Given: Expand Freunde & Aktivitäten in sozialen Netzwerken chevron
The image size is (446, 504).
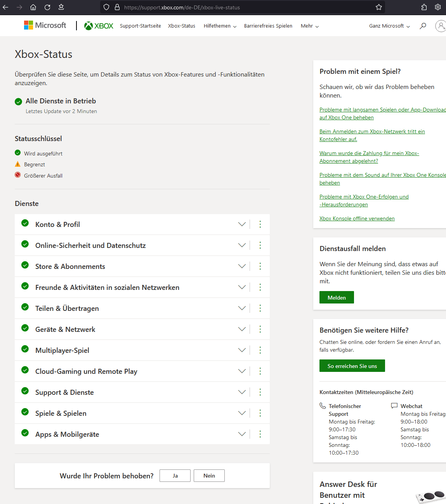Looking at the screenshot, I should click(x=242, y=287).
